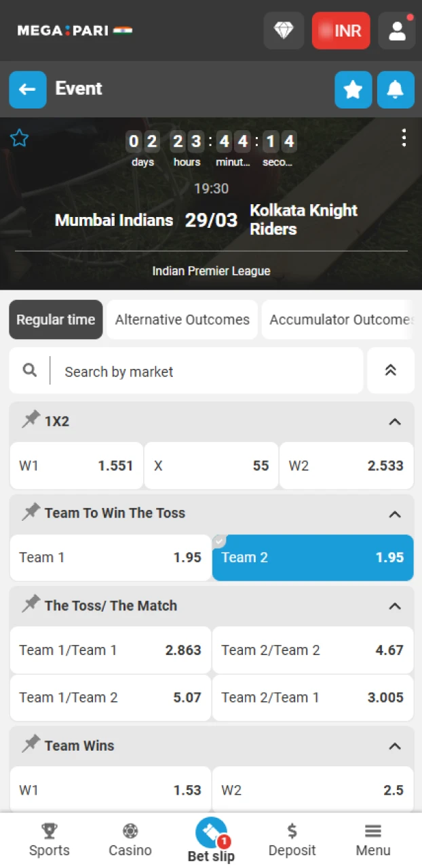Open the three-dot event options menu

(x=404, y=138)
